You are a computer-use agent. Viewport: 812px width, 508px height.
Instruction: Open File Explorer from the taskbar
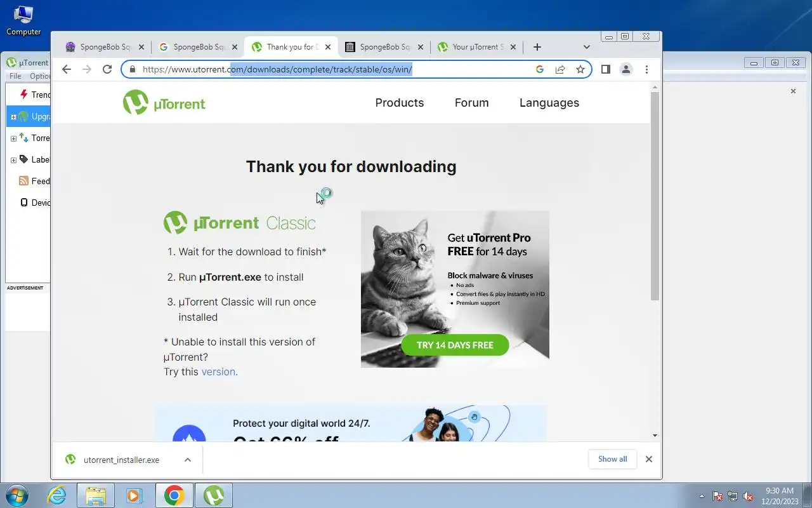click(95, 495)
